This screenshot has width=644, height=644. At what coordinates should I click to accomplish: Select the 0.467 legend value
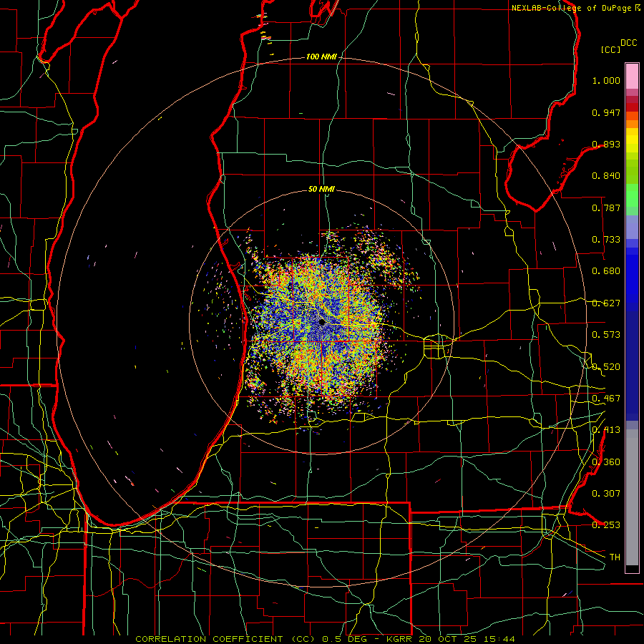[x=606, y=399]
